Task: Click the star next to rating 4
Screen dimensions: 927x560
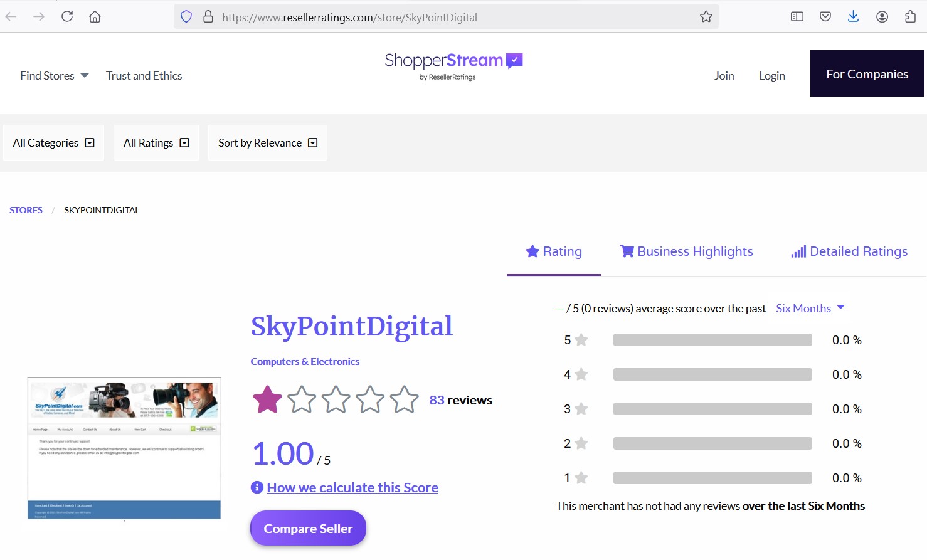Action: coord(581,374)
